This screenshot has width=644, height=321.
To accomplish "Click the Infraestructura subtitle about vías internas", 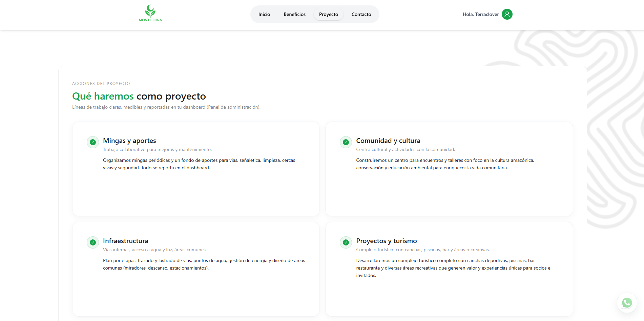I will 154,250.
